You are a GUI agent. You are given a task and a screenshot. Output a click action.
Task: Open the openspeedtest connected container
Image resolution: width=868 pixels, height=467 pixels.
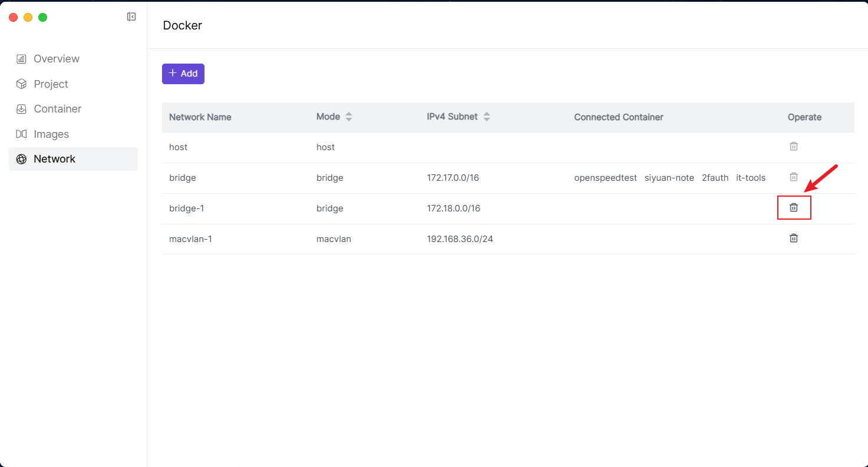[605, 178]
